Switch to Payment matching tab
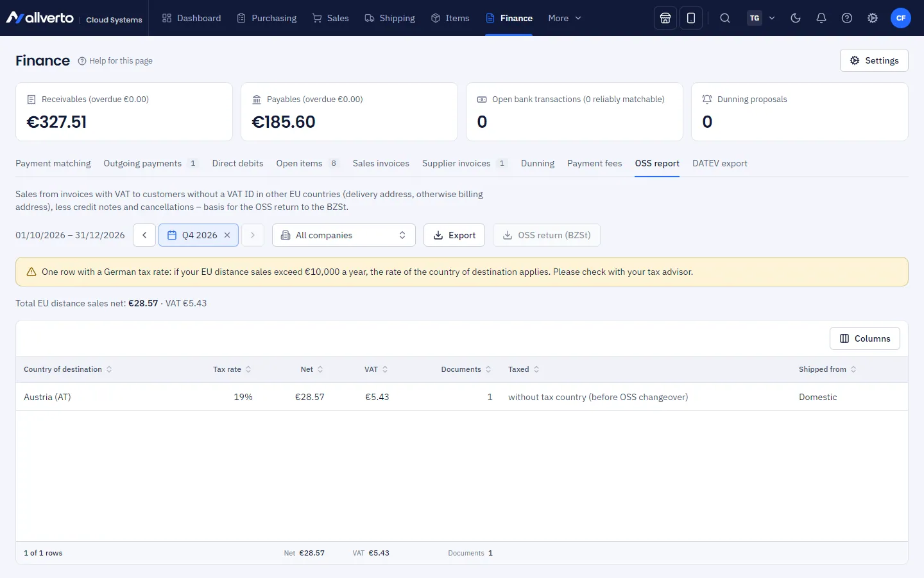Screen dimensions: 924x578 pyautogui.click(x=53, y=163)
